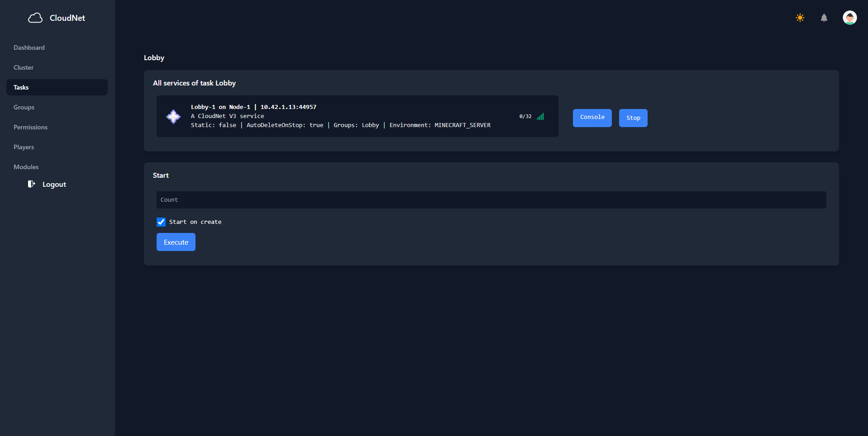The width and height of the screenshot is (868, 436).
Task: Open notifications via the bell icon
Action: 824,18
